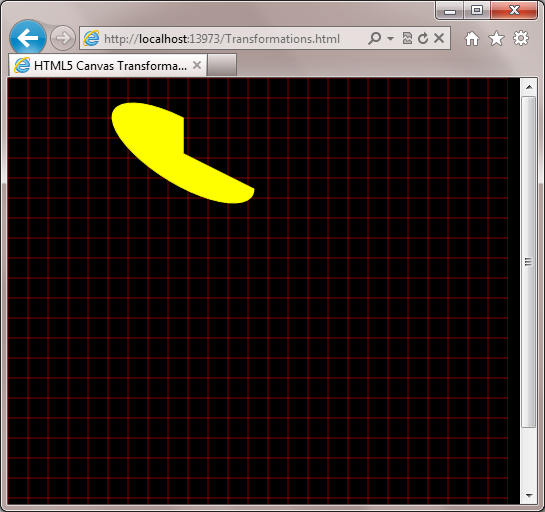The image size is (545, 512).
Task: Click the greyed Forward arrow button
Action: (63, 38)
